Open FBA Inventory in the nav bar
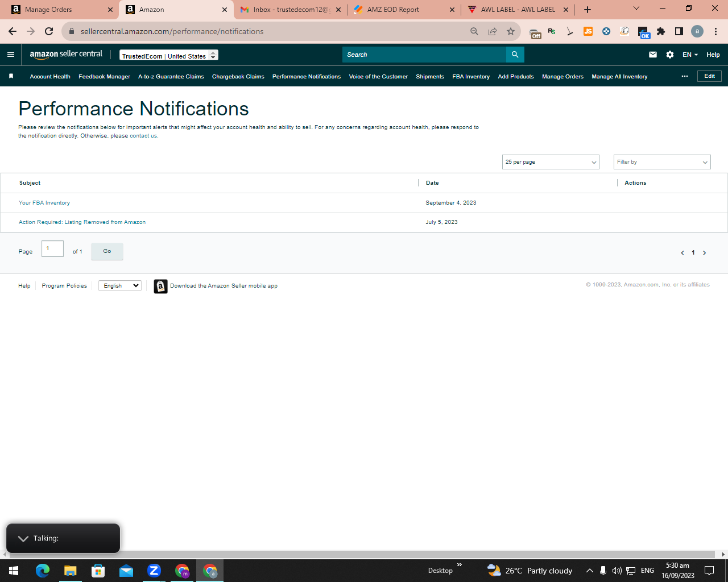 471,77
